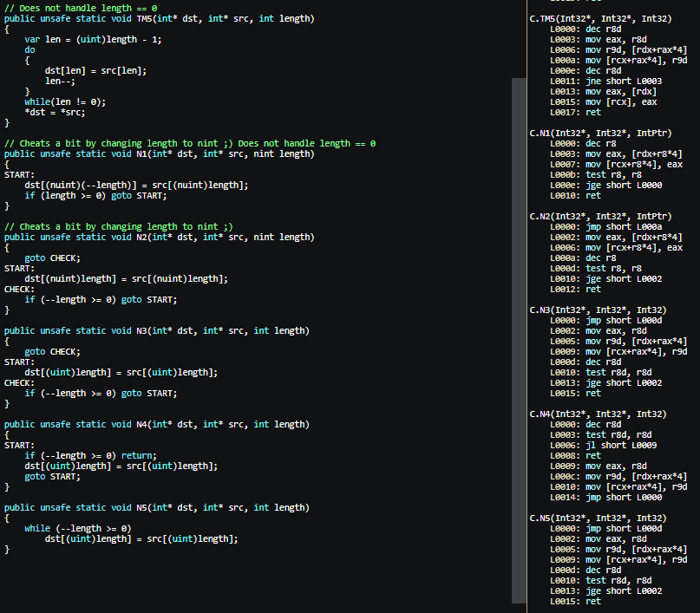The image size is (700, 613).
Task: Click assembly line 'L0000: jmp short L000a'
Action: (x=605, y=226)
